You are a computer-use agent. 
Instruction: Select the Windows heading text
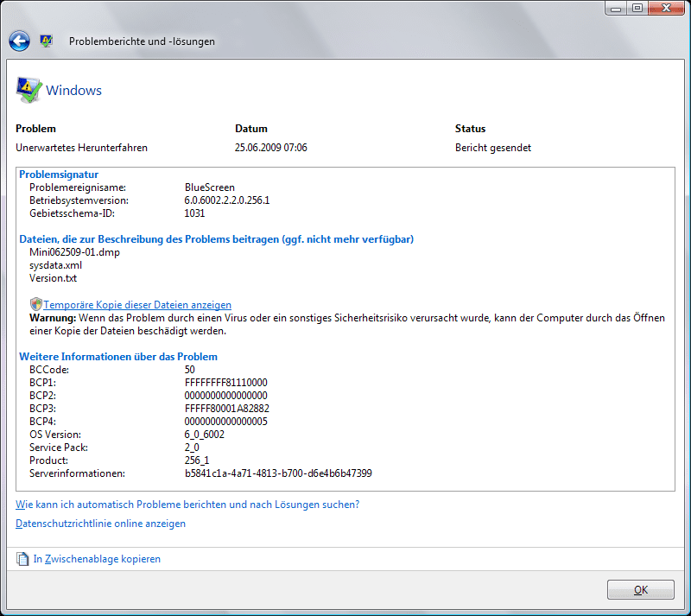pos(73,90)
